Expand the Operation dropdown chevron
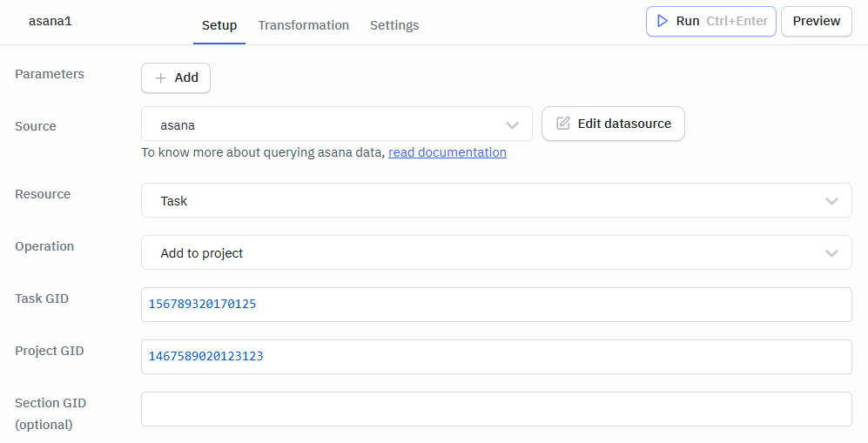This screenshot has width=868, height=443. (831, 253)
